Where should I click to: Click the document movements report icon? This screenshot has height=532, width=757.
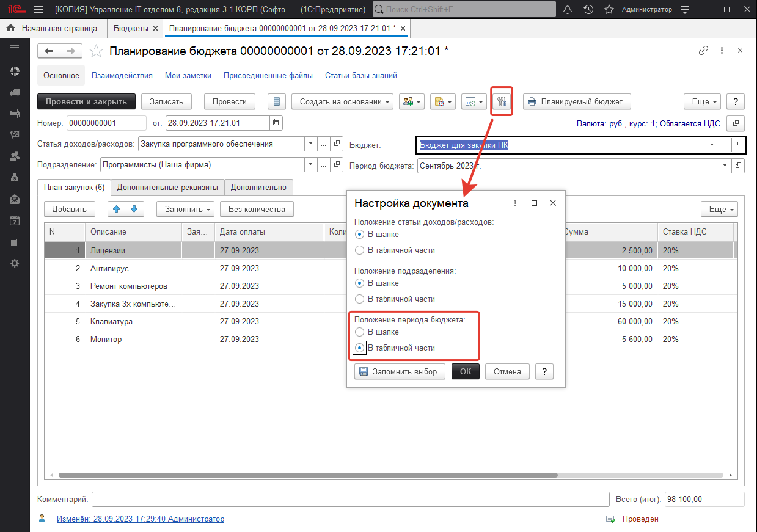[277, 102]
